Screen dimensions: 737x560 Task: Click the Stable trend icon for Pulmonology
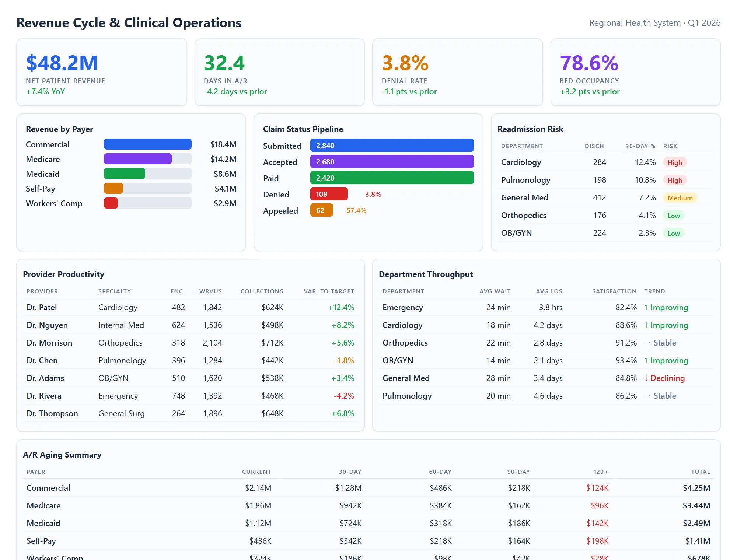point(661,396)
